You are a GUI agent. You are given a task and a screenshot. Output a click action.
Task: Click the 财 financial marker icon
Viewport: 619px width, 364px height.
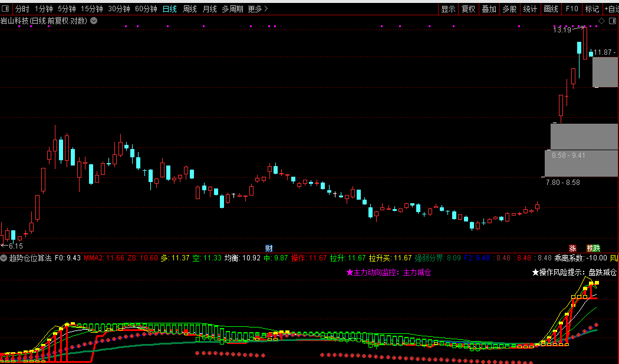click(269, 249)
